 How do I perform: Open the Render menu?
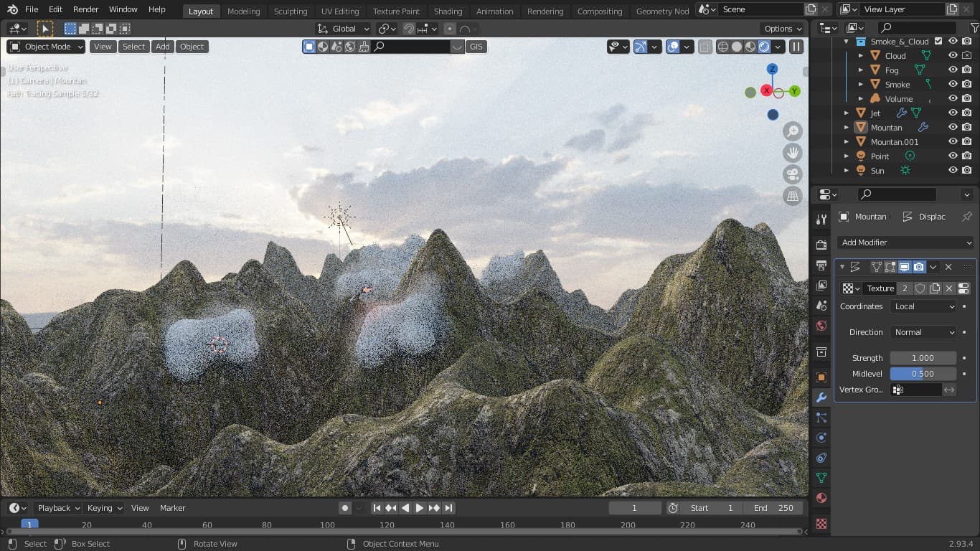(86, 9)
